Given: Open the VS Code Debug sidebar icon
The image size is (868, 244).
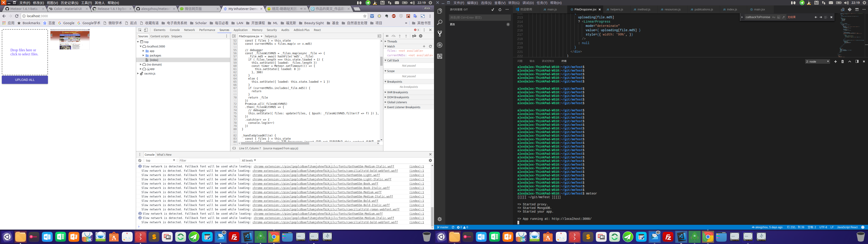Looking at the screenshot, I should [x=439, y=45].
